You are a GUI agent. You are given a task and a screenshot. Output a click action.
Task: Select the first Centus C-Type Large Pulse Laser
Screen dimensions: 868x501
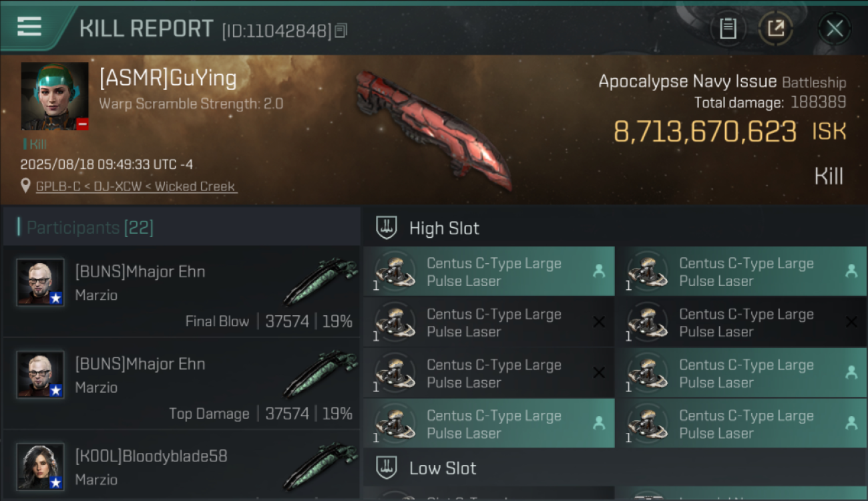pos(489,271)
